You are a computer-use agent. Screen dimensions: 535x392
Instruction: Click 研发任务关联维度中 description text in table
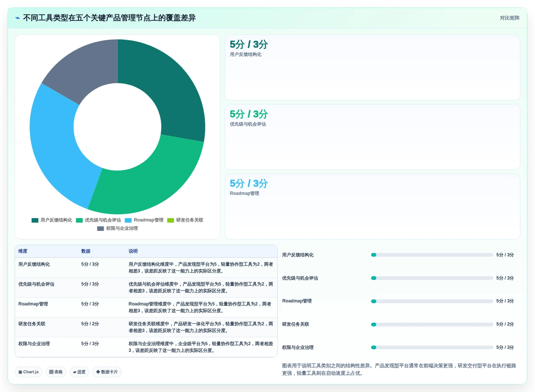[201, 328]
